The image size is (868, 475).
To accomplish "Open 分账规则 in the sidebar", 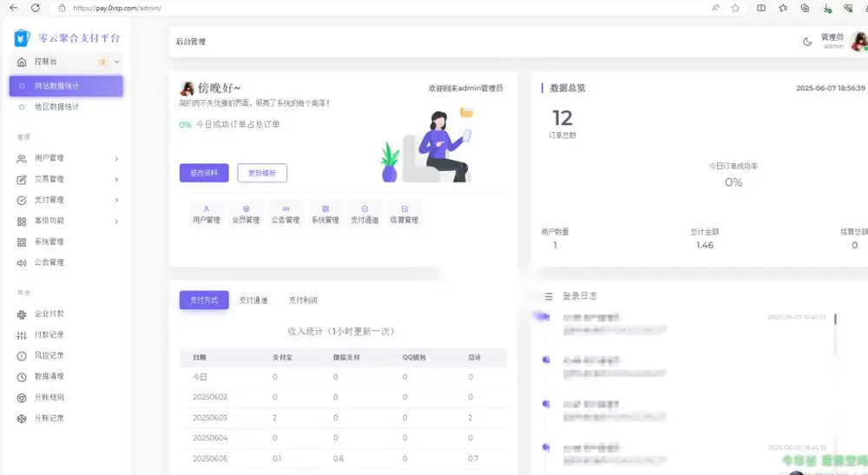I will [49, 398].
